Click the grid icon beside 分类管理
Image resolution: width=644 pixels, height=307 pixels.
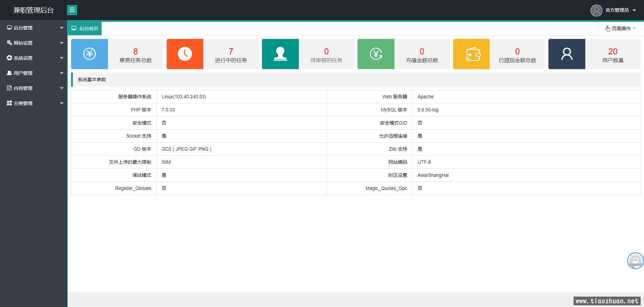pos(9,103)
